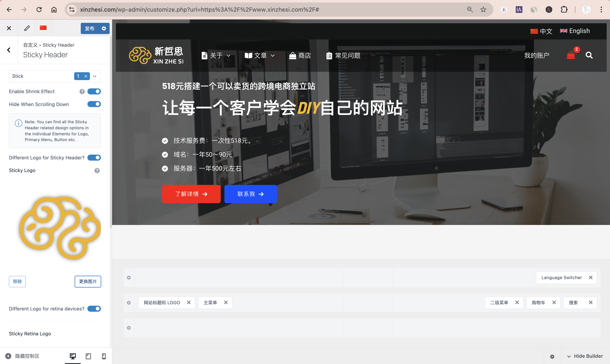Remove 网站标题和 LOGO element

pyautogui.click(x=189, y=302)
